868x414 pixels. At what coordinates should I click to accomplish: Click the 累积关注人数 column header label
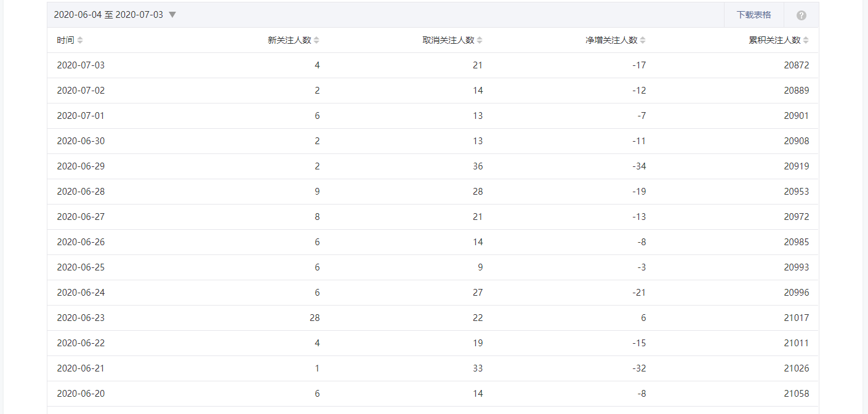pos(774,40)
